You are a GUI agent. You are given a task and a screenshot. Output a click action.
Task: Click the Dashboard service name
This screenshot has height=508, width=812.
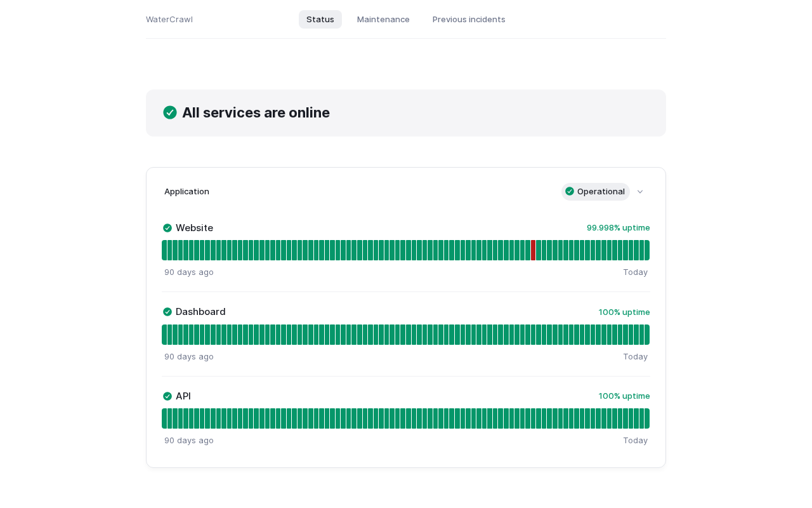pos(200,312)
